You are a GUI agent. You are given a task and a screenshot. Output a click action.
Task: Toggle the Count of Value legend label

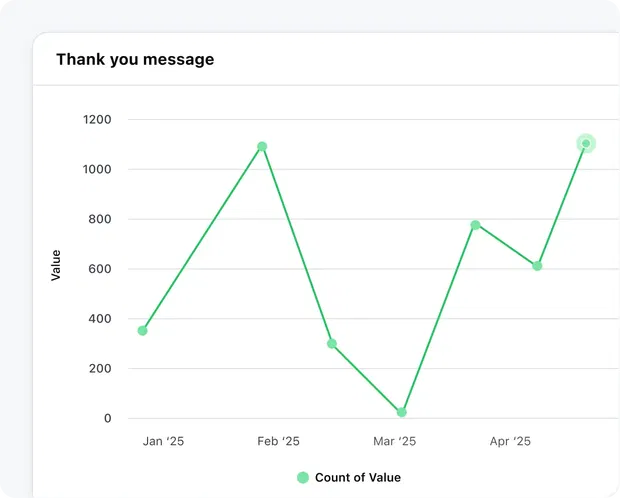pos(357,478)
